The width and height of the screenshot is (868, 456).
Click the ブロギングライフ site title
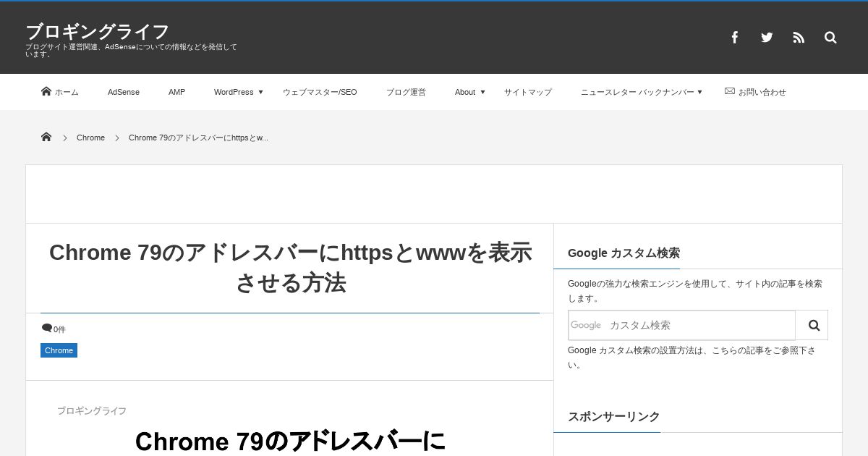pos(97,32)
